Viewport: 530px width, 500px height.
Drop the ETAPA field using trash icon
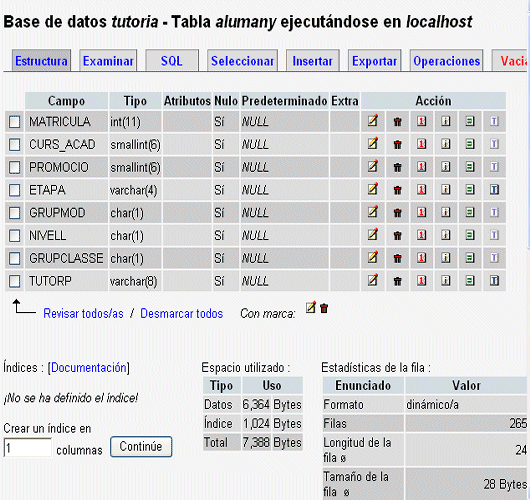(x=398, y=190)
